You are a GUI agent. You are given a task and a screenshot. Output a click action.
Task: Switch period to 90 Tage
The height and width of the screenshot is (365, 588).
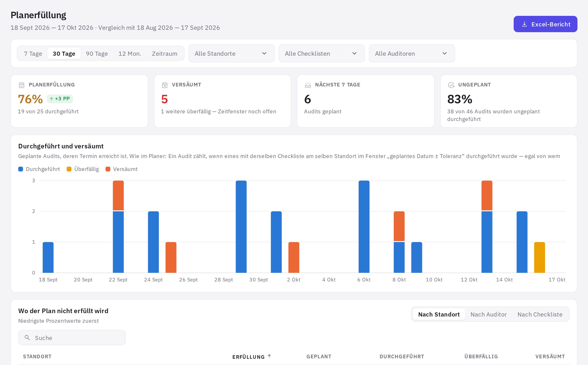click(97, 54)
